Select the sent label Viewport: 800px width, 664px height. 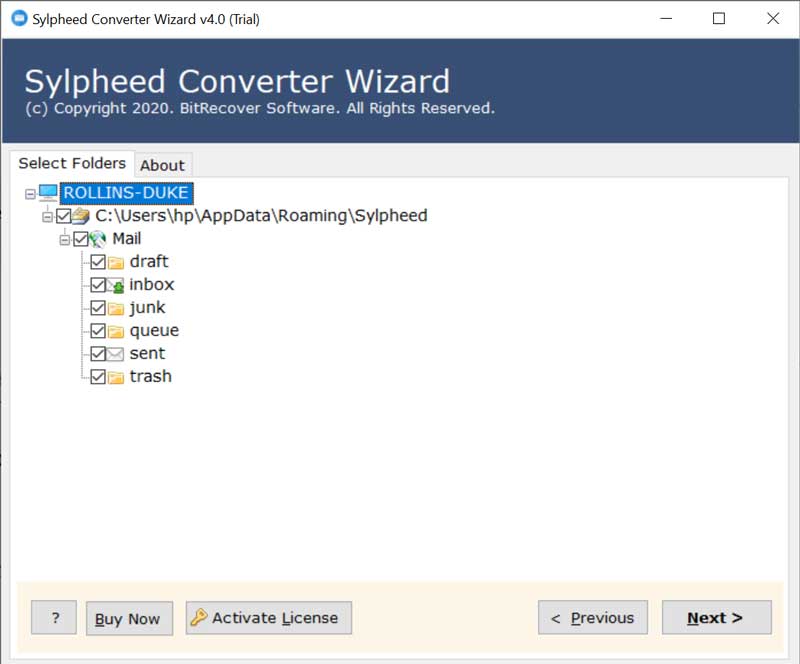[147, 354]
